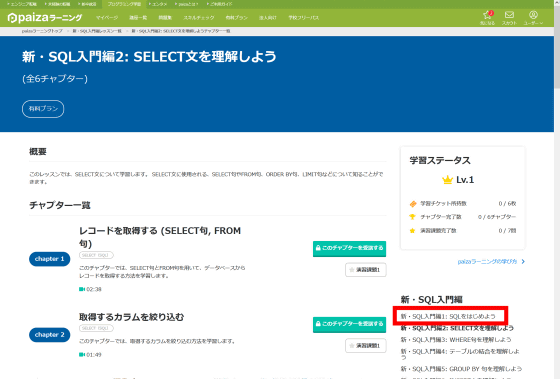Screen dimensions: 560x379
Task: Open 学校フリーパス in navigation bar
Action: 304,18
